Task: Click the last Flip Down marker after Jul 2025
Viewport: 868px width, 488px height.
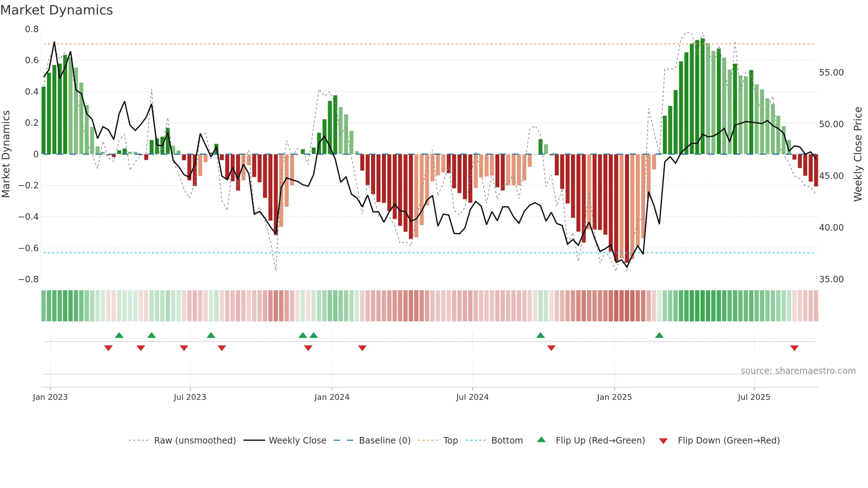Action: (x=795, y=348)
